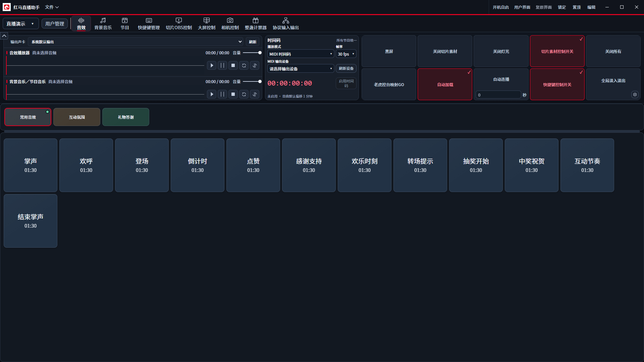Click the 用户管理 button
The image size is (644, 362).
point(55,24)
